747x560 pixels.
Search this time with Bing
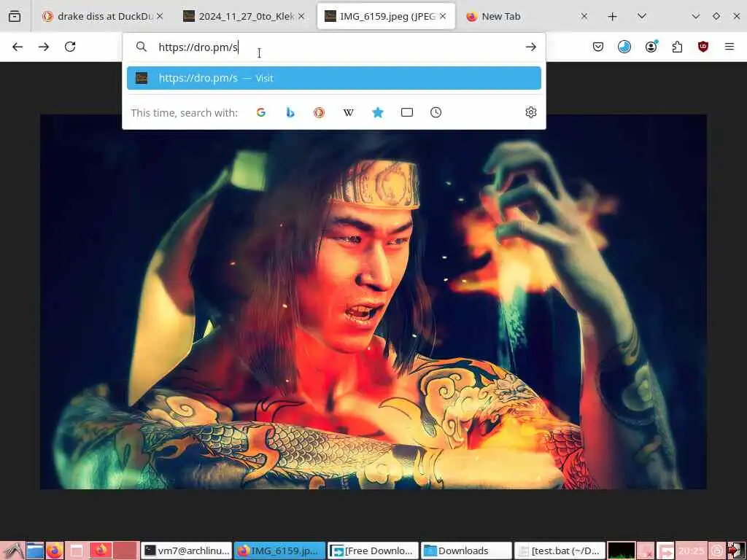(x=290, y=112)
